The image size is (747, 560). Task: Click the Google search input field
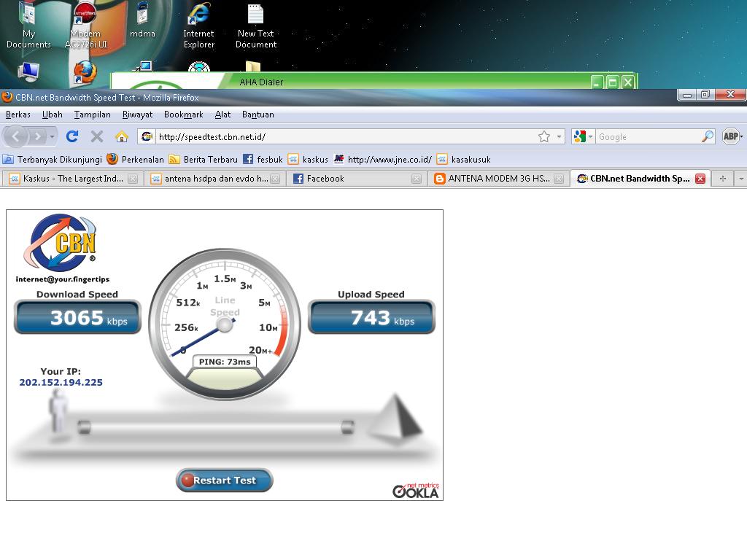648,137
